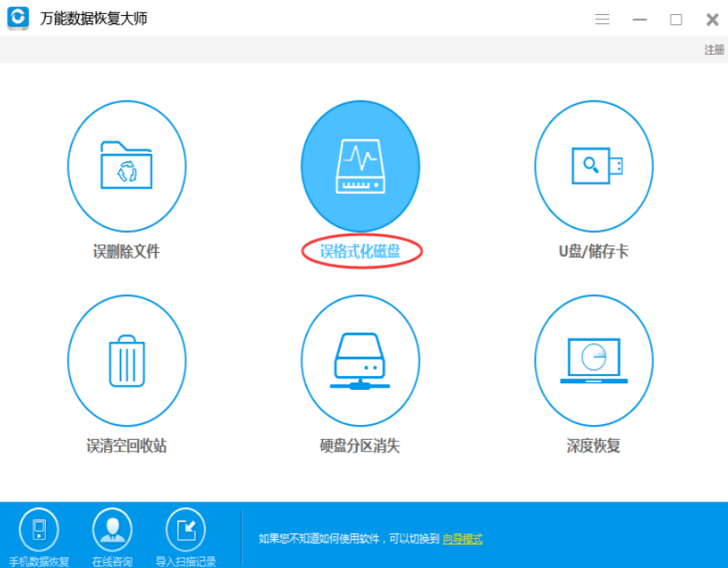728x568 pixels.
Task: Open the hamburger menu in title bar
Action: pos(603,19)
